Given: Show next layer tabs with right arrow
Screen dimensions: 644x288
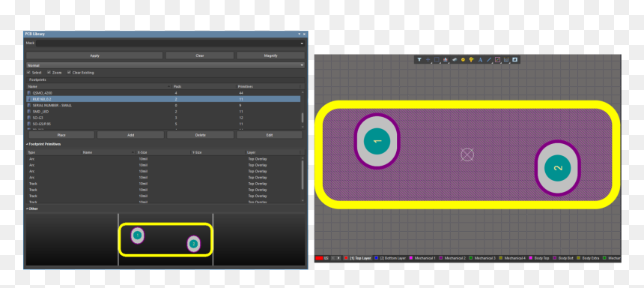Looking at the screenshot, I should 338,258.
